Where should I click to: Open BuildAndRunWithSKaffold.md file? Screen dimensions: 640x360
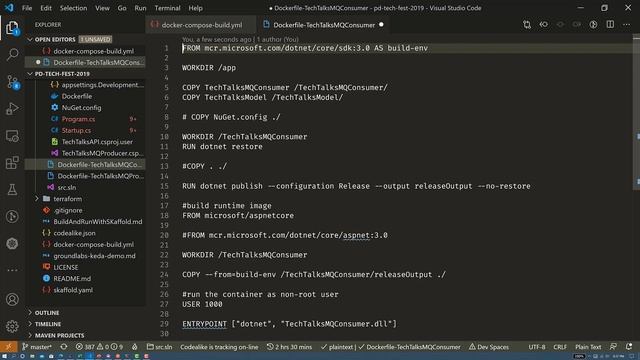tap(98, 222)
